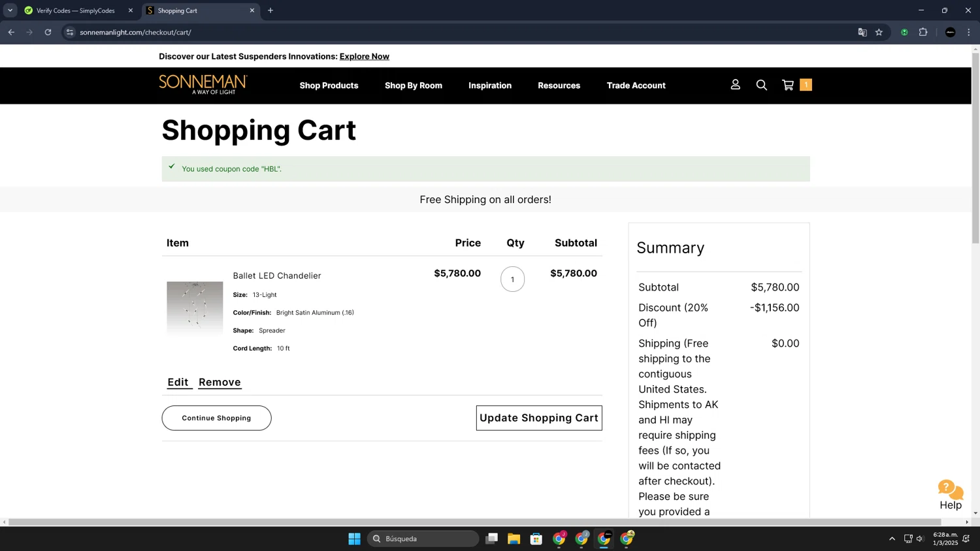Open the Ballet LED Chandelier product link
980x551 pixels.
pos(277,275)
